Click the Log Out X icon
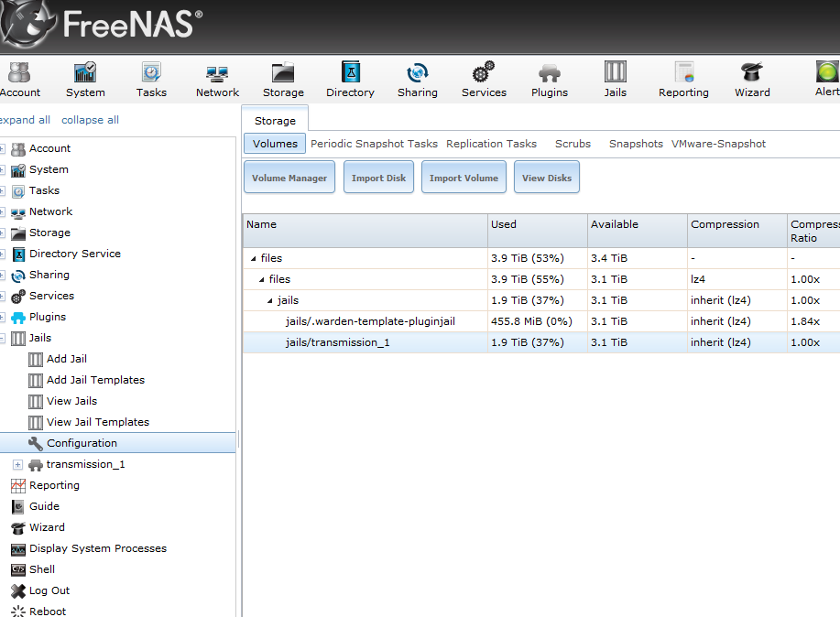 [x=18, y=590]
